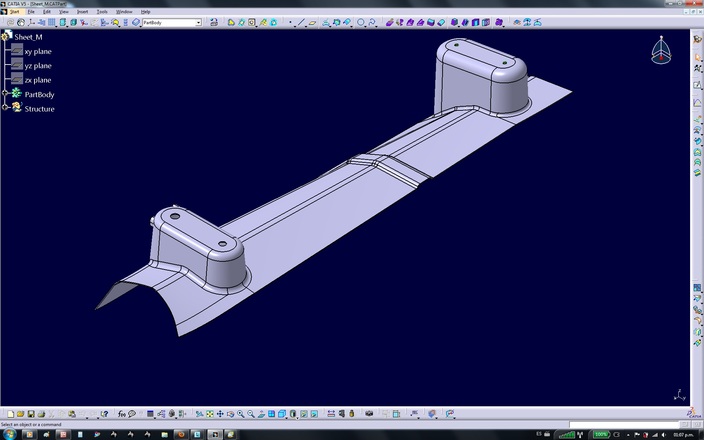The height and width of the screenshot is (440, 704).
Task: Click the Swap Visible Space icon
Action: [314, 414]
